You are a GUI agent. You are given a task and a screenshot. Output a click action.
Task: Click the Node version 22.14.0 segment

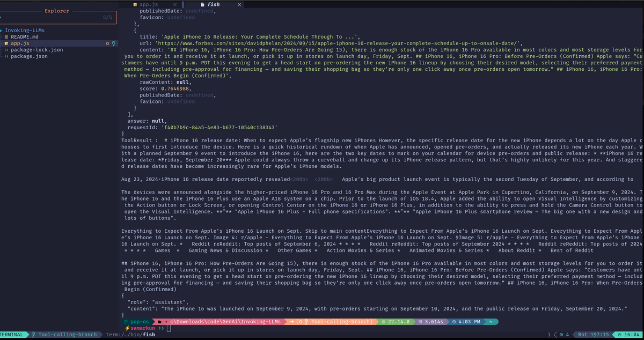point(397,322)
